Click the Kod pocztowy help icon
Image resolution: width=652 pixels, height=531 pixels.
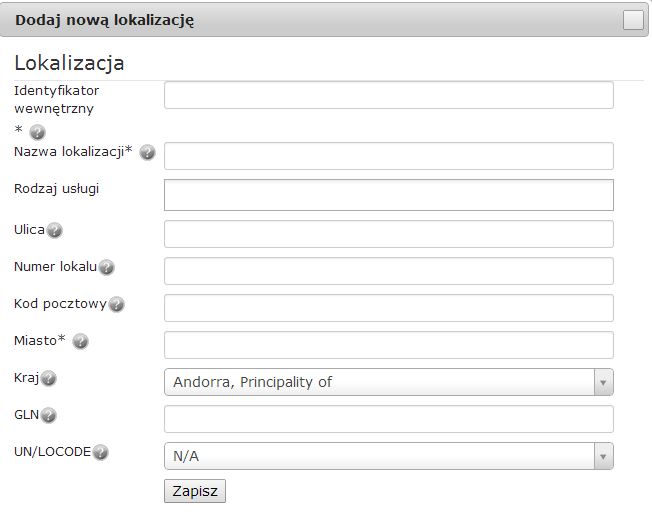coord(116,304)
